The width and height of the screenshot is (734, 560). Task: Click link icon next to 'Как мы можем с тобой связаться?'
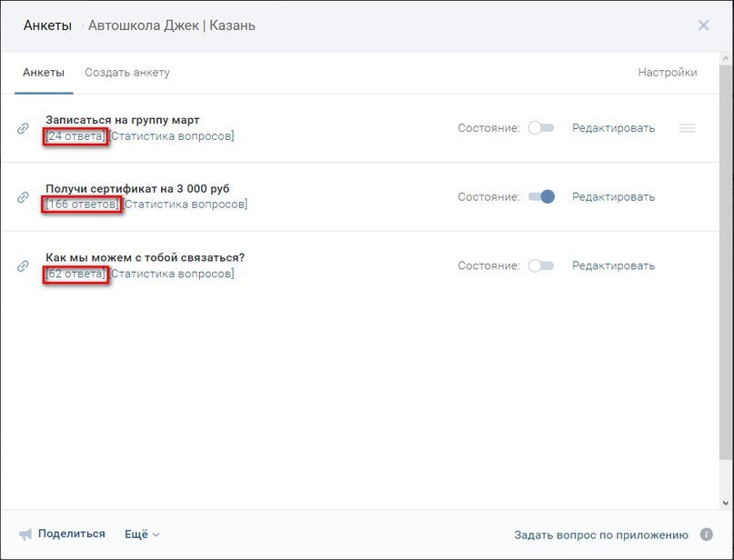pos(23,265)
